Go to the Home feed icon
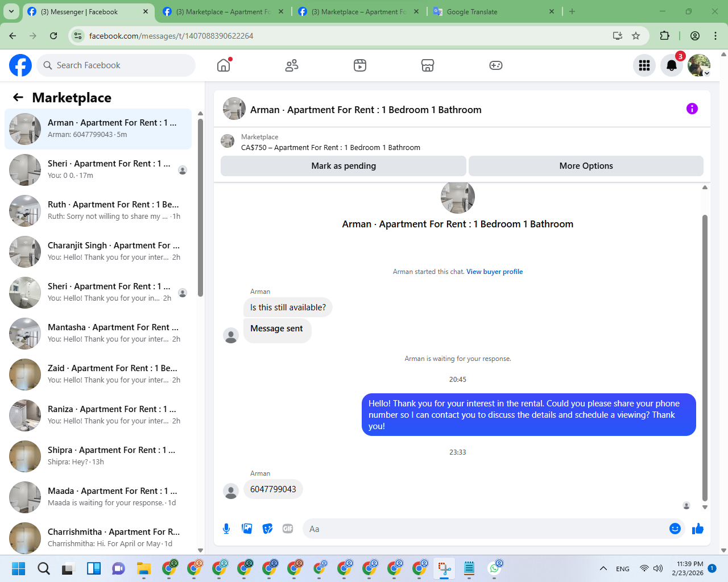The width and height of the screenshot is (728, 582). pyautogui.click(x=224, y=65)
